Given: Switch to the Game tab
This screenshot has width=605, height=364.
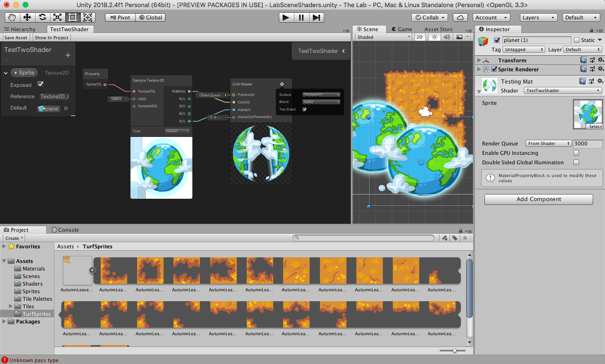Looking at the screenshot, I should click(x=401, y=29).
